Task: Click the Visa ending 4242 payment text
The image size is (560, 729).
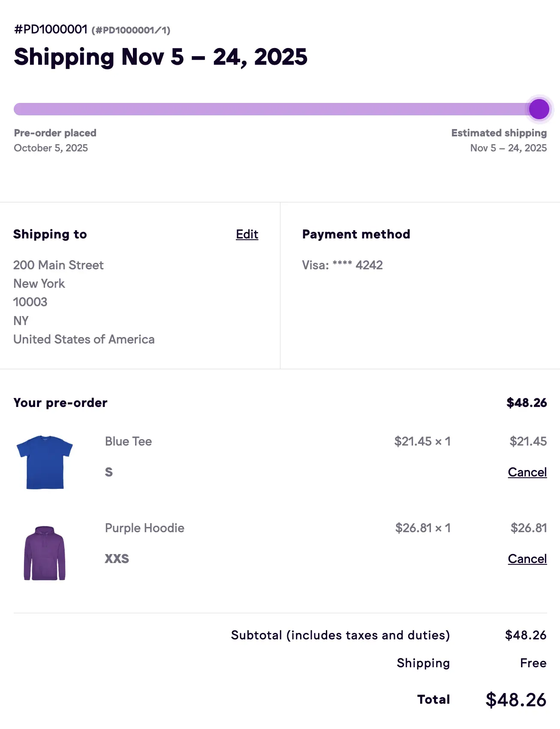Action: click(342, 265)
